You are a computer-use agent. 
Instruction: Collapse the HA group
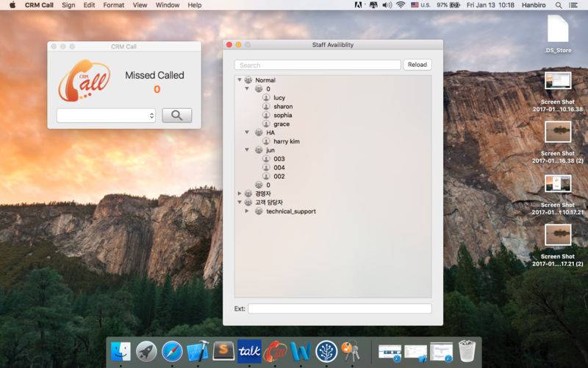pyautogui.click(x=248, y=132)
